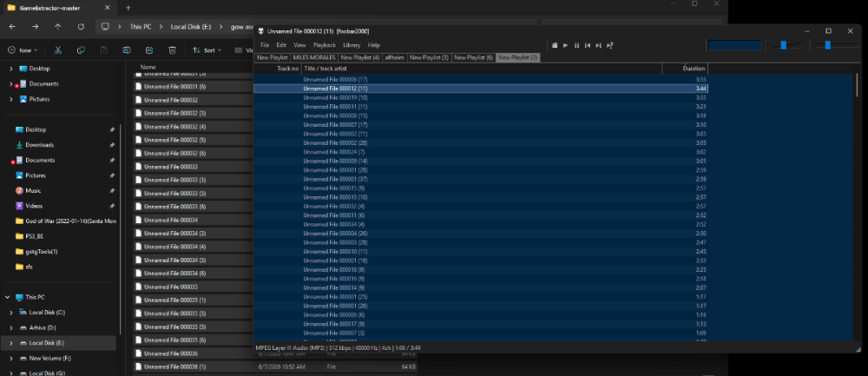This screenshot has height=376, width=868.
Task: Switch to the MILES MORALES playlist tab
Action: [314, 57]
